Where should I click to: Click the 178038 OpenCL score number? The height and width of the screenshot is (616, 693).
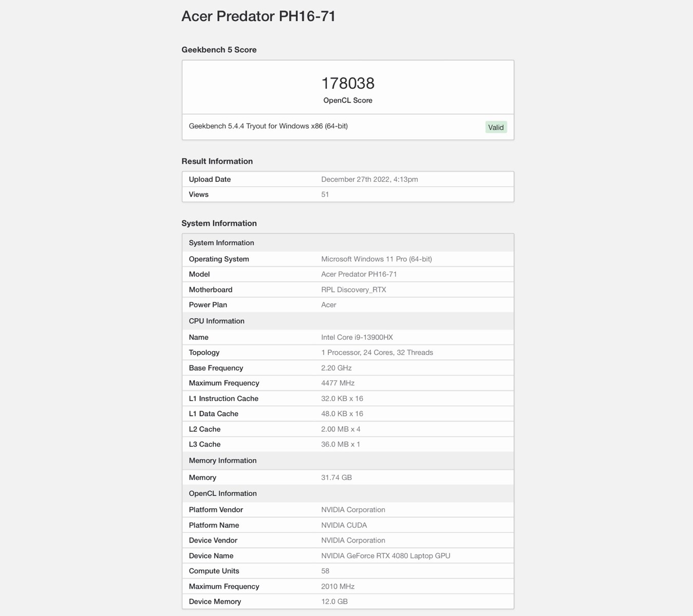coord(348,83)
